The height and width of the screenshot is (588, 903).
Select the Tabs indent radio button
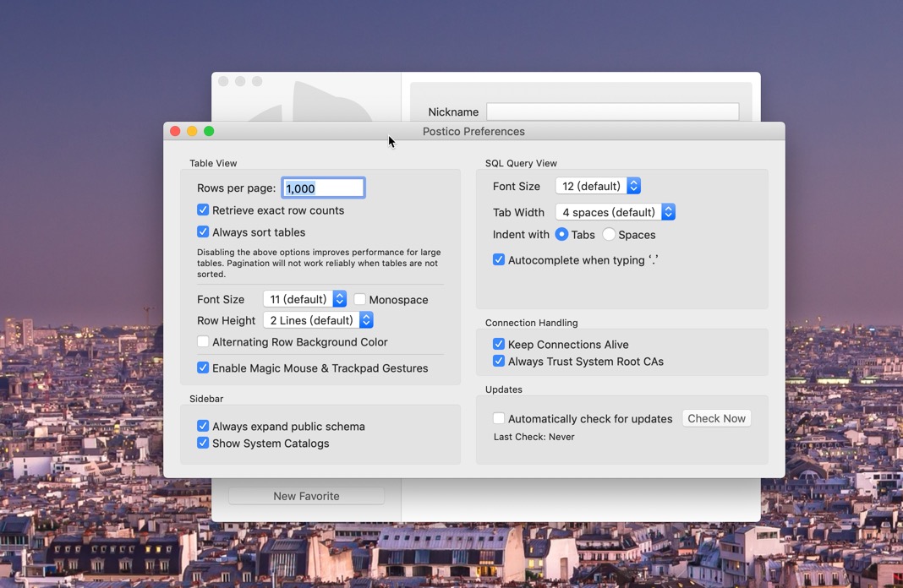click(x=561, y=234)
